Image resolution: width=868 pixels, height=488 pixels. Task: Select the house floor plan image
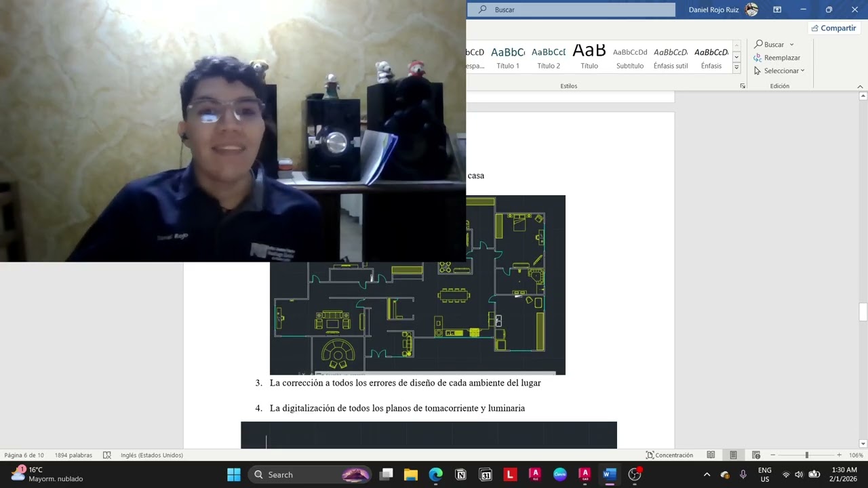coord(417,319)
